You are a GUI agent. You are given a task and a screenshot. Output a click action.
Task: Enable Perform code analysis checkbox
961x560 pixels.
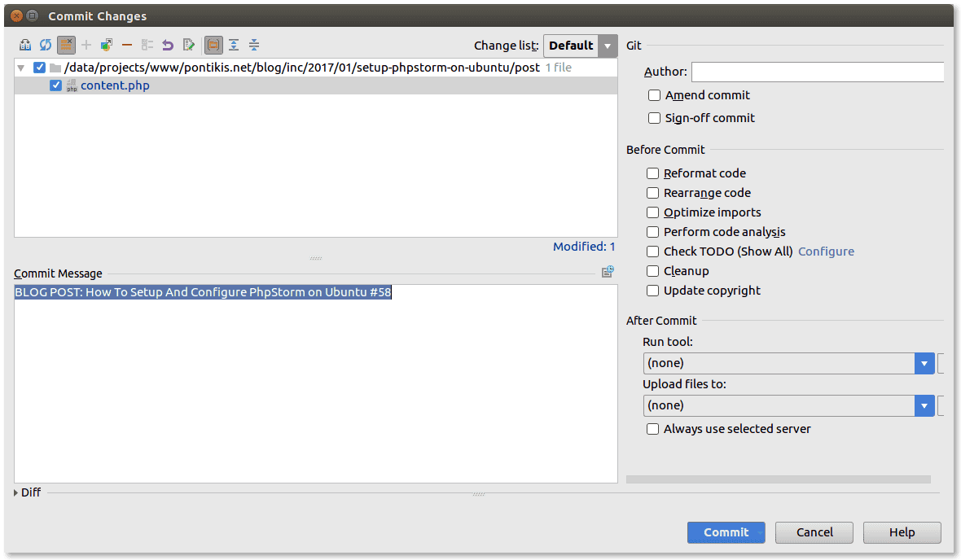652,232
